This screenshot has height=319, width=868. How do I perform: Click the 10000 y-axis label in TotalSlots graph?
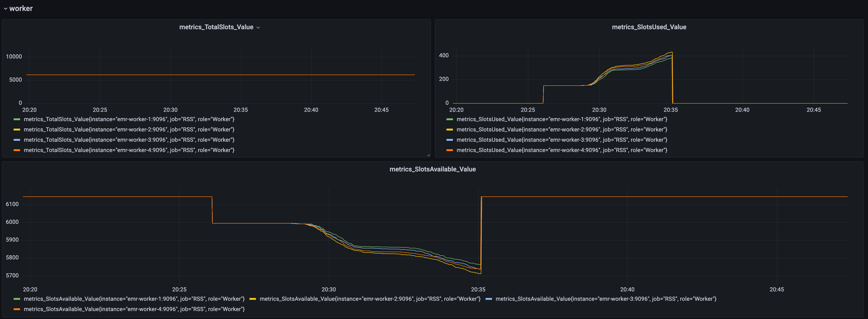14,57
